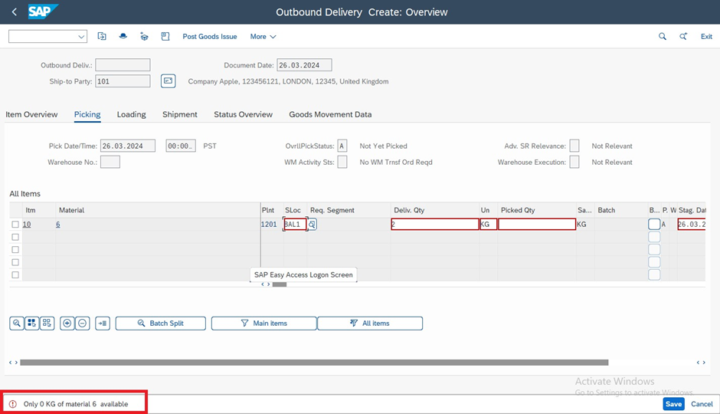Click the third toolbar packing icon

pyautogui.click(x=144, y=36)
